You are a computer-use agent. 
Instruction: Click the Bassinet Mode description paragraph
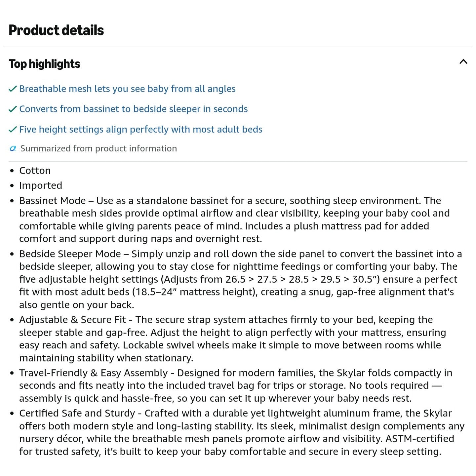coord(234,220)
